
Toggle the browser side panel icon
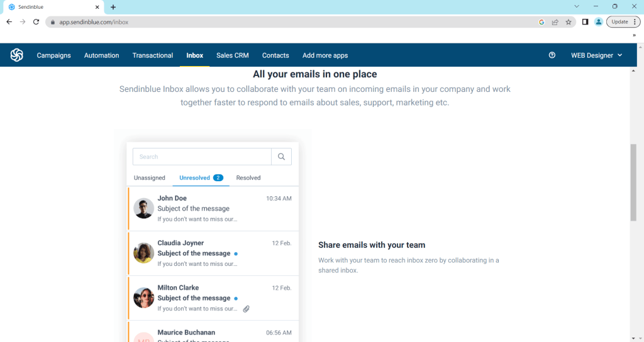[585, 22]
